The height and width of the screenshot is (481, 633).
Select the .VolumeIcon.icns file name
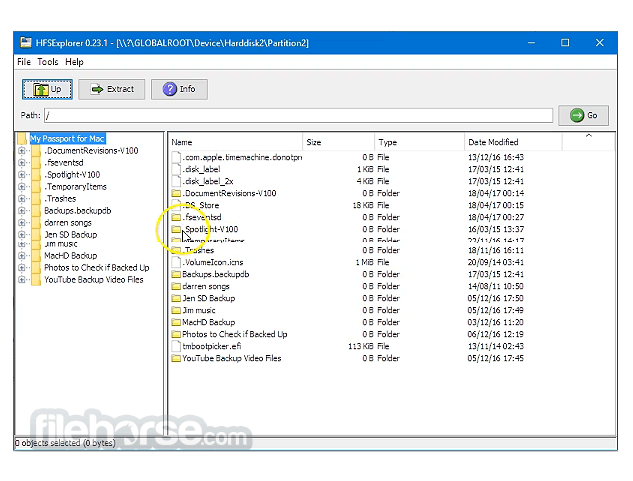213,262
